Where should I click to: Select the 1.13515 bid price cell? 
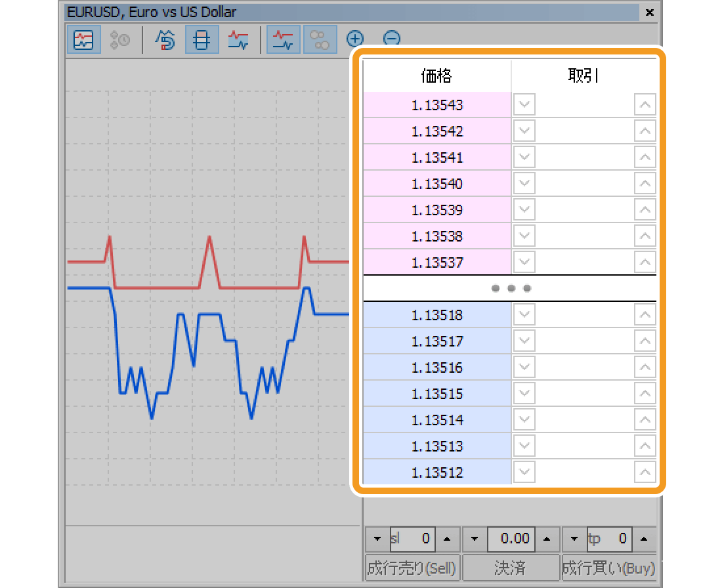click(437, 394)
